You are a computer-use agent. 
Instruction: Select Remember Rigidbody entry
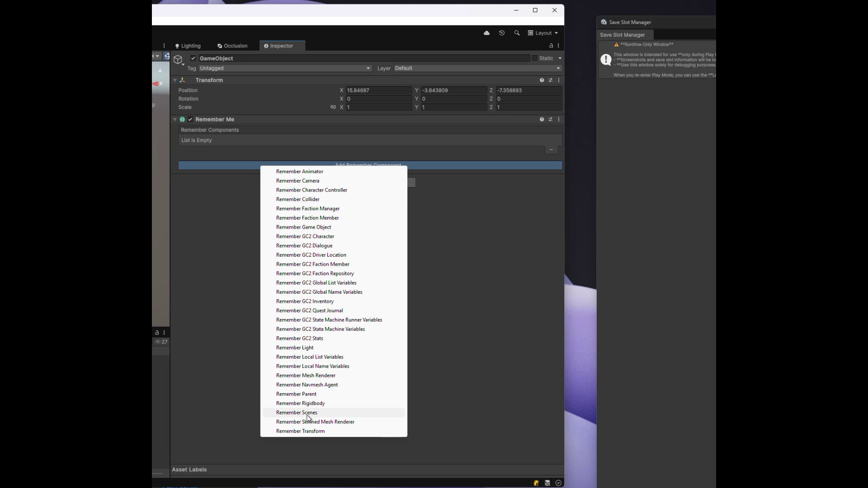[334, 403]
